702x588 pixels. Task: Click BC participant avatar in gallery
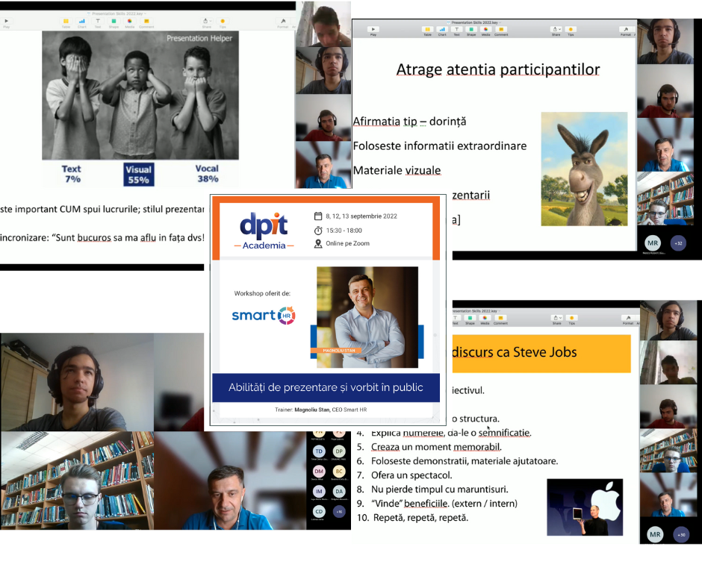(x=339, y=471)
